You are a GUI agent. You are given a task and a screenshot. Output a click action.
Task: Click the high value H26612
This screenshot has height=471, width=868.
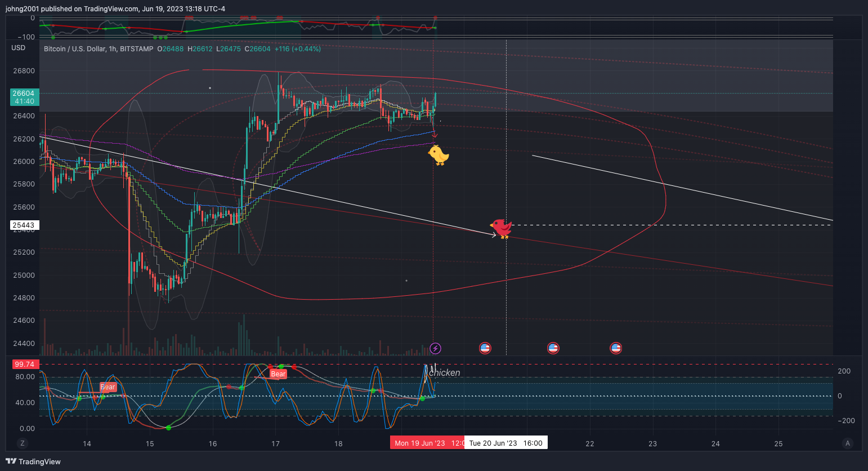200,49
